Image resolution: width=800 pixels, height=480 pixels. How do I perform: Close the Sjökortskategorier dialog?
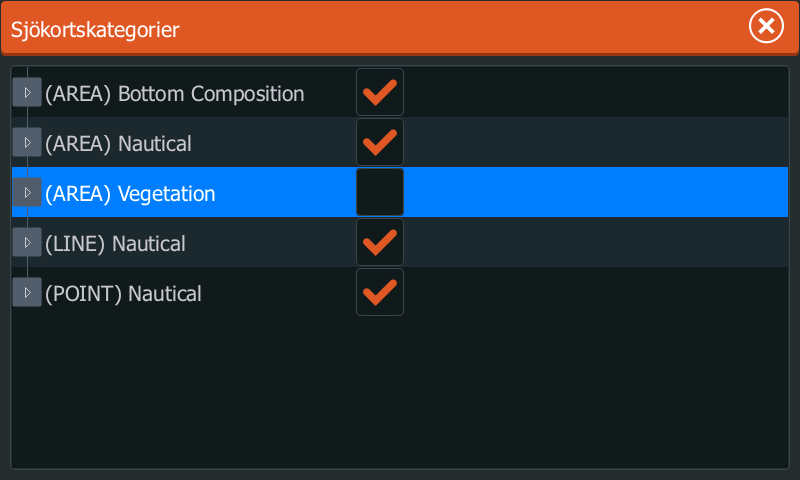coord(767,27)
